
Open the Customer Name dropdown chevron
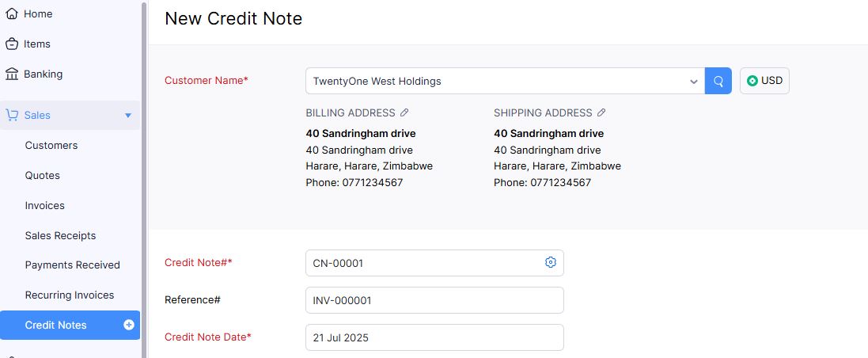[x=694, y=82]
